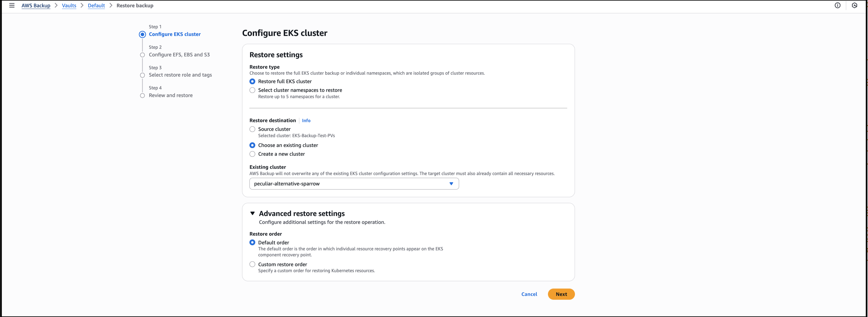Open the Existing cluster dropdown
This screenshot has width=868, height=317.
pos(350,184)
